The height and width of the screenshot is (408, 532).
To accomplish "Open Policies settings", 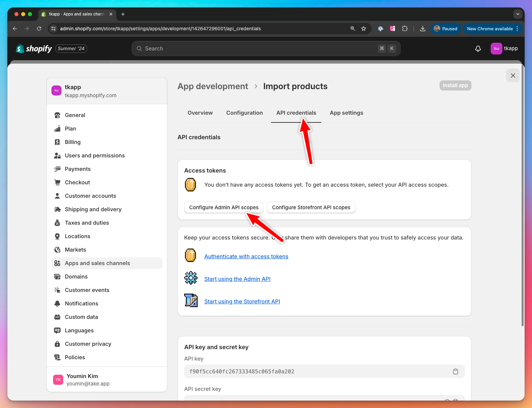I will point(107,357).
